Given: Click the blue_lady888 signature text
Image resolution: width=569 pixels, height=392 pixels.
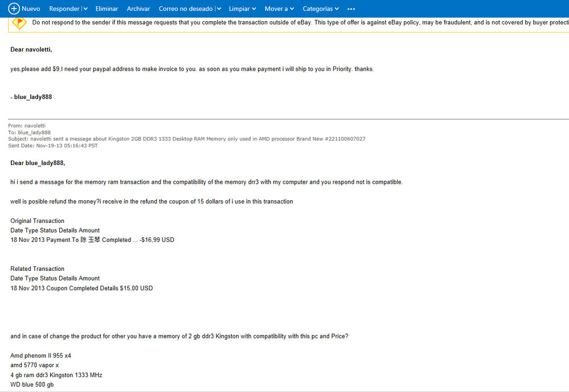Looking at the screenshot, I should coord(32,97).
